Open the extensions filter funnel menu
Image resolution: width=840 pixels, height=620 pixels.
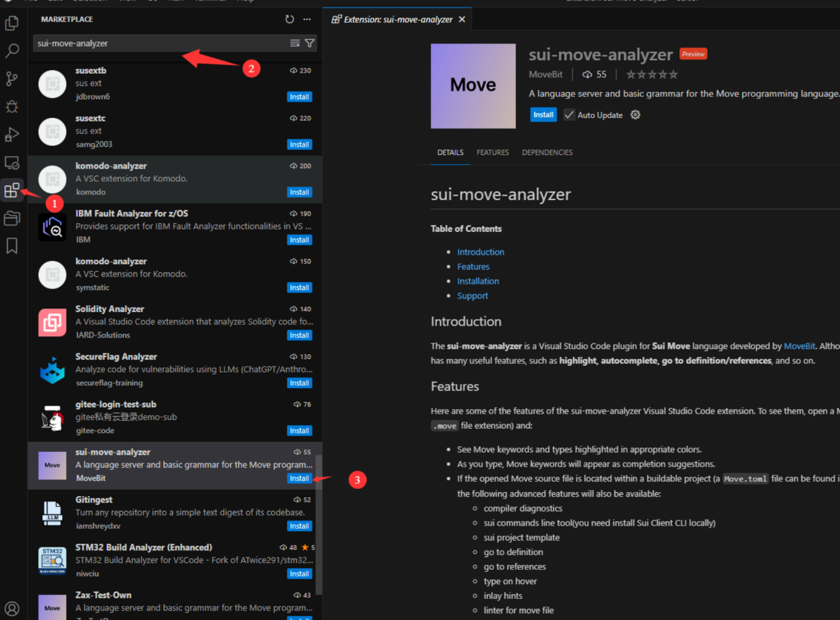pos(309,43)
